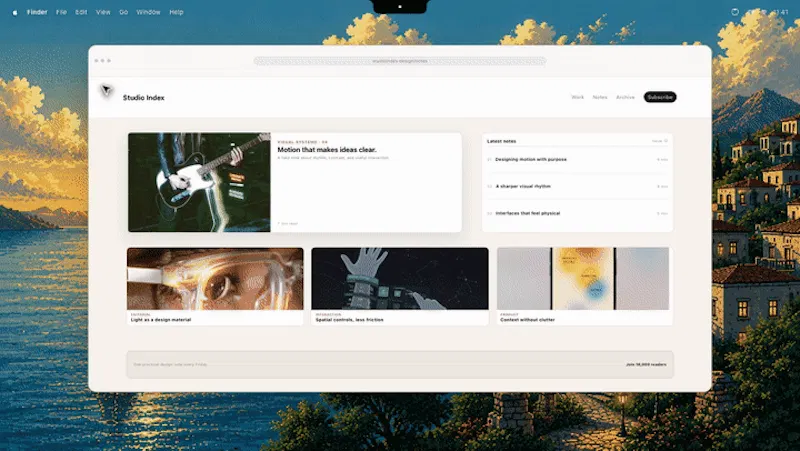
Task: Open the Go menu
Action: (x=123, y=12)
